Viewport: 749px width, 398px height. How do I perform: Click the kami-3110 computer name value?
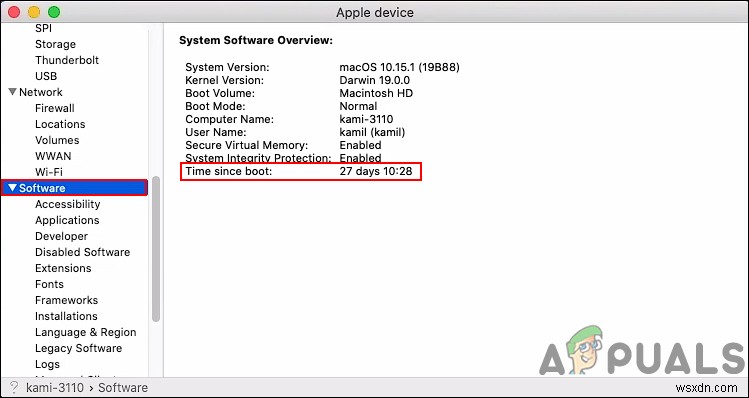(366, 119)
